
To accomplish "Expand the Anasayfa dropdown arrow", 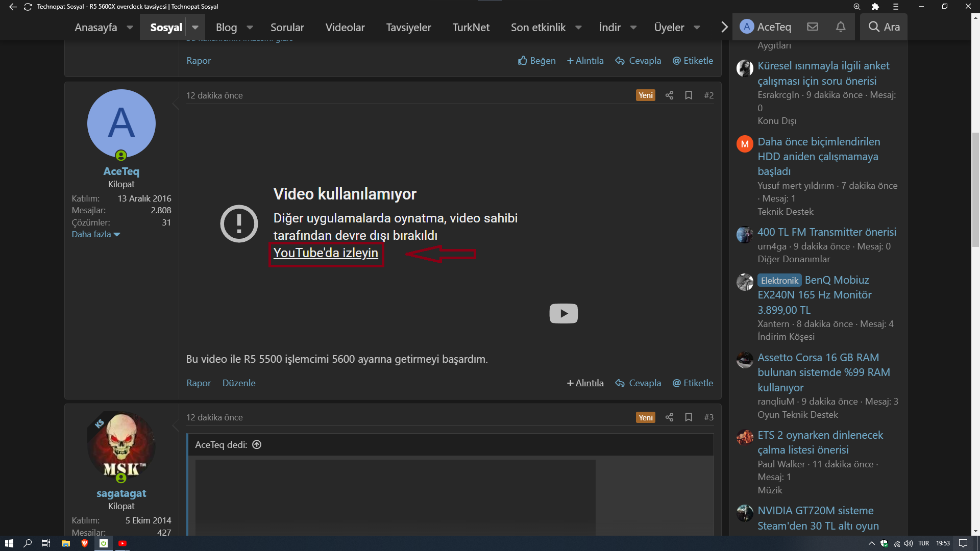I will (130, 28).
